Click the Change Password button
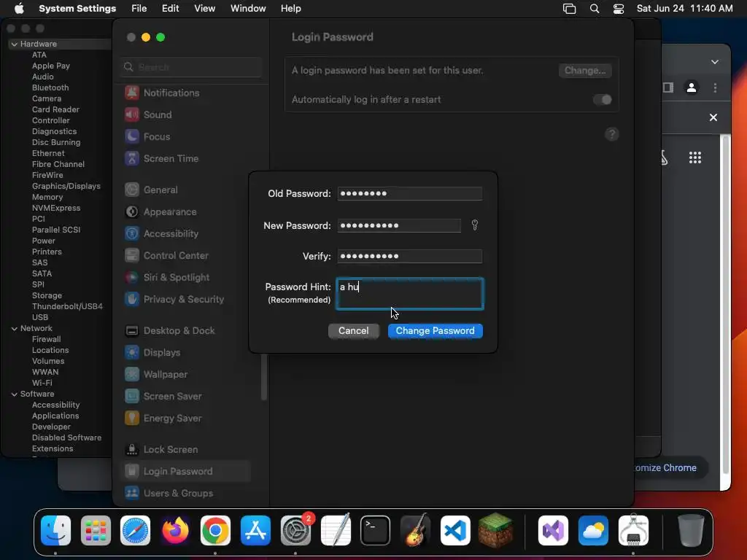Image resolution: width=747 pixels, height=560 pixels. pos(435,330)
